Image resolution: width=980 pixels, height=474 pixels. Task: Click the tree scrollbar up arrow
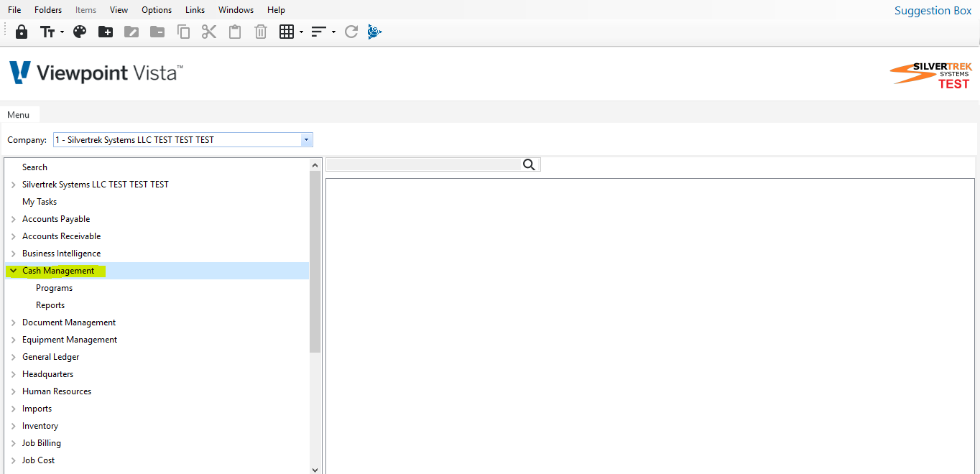(315, 165)
